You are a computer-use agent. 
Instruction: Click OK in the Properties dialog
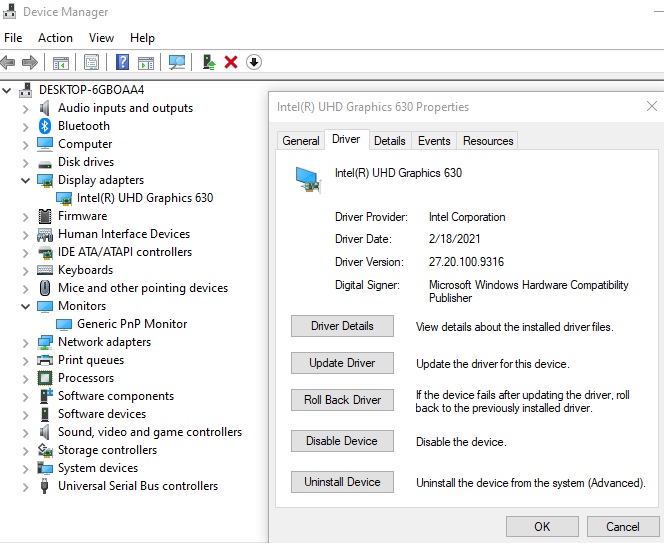pos(542,526)
